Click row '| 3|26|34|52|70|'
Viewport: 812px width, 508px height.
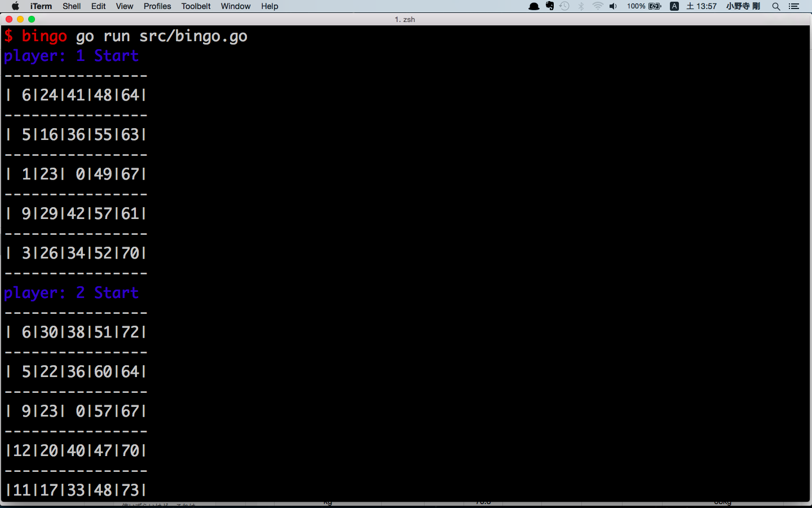click(x=76, y=253)
